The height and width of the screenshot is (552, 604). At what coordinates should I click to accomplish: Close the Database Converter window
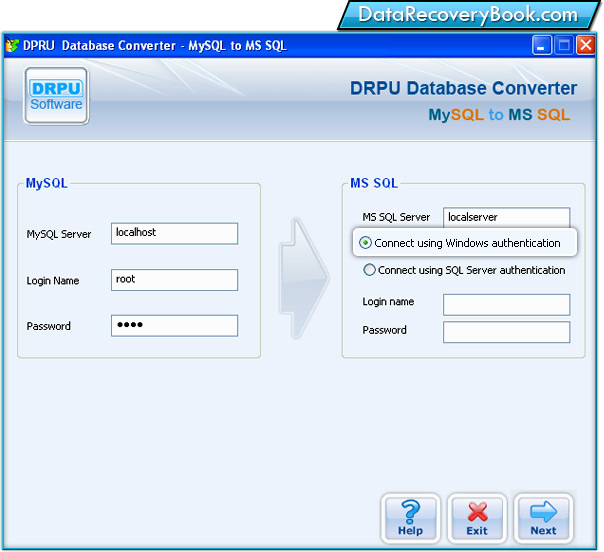(x=586, y=45)
